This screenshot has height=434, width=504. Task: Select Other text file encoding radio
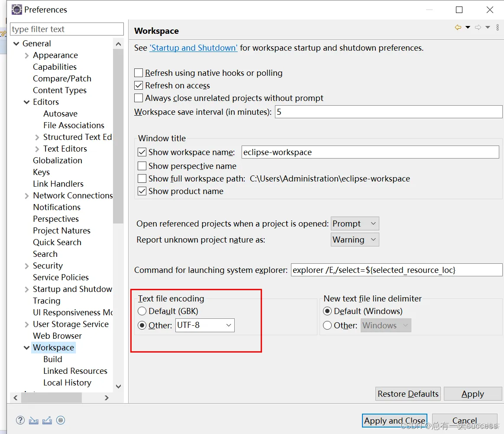[142, 325]
